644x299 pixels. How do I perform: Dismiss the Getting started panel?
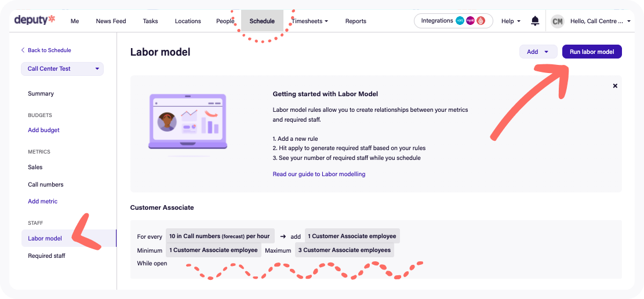pyautogui.click(x=615, y=86)
